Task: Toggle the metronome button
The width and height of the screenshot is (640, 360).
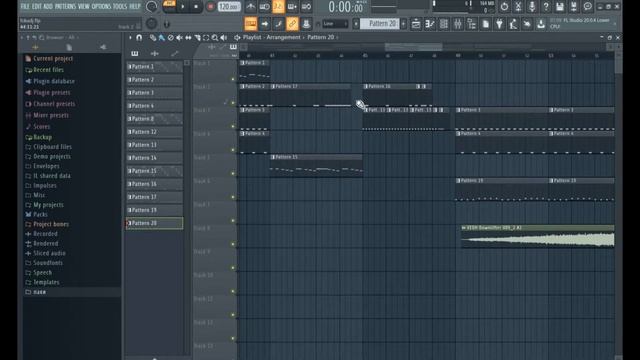Action: tap(251, 7)
